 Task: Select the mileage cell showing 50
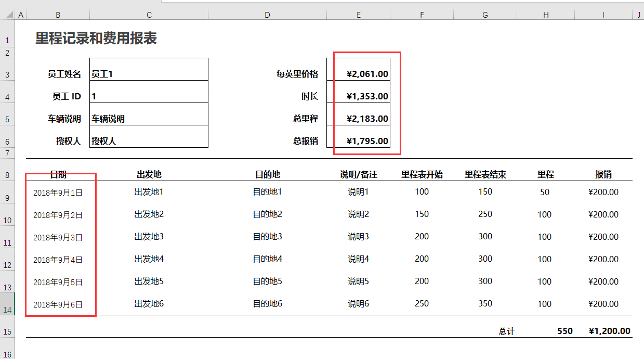tap(545, 192)
